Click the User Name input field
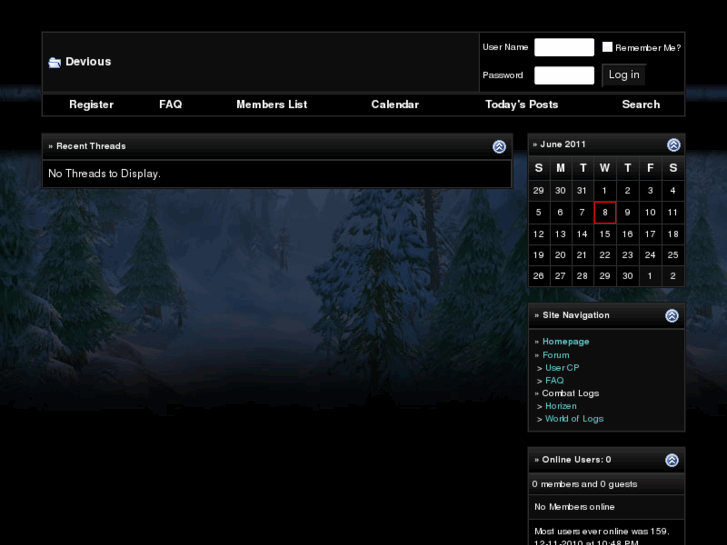Image resolution: width=727 pixels, height=545 pixels. point(564,47)
